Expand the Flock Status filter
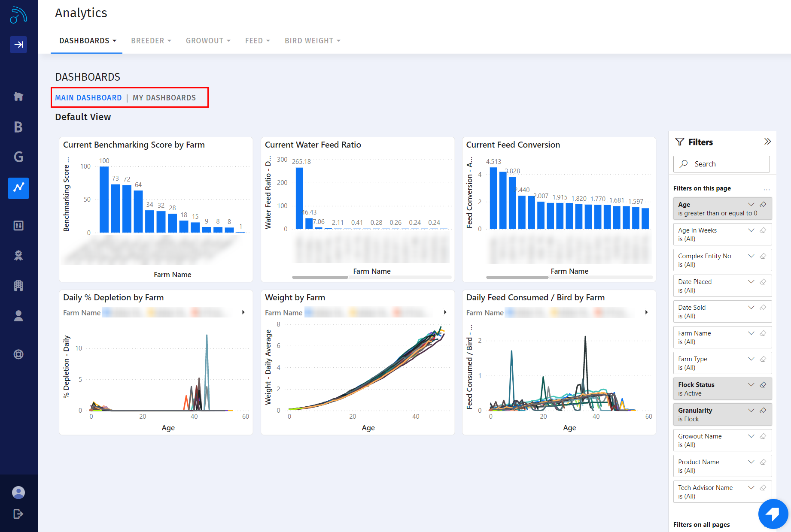The width and height of the screenshot is (791, 532). tap(751, 385)
